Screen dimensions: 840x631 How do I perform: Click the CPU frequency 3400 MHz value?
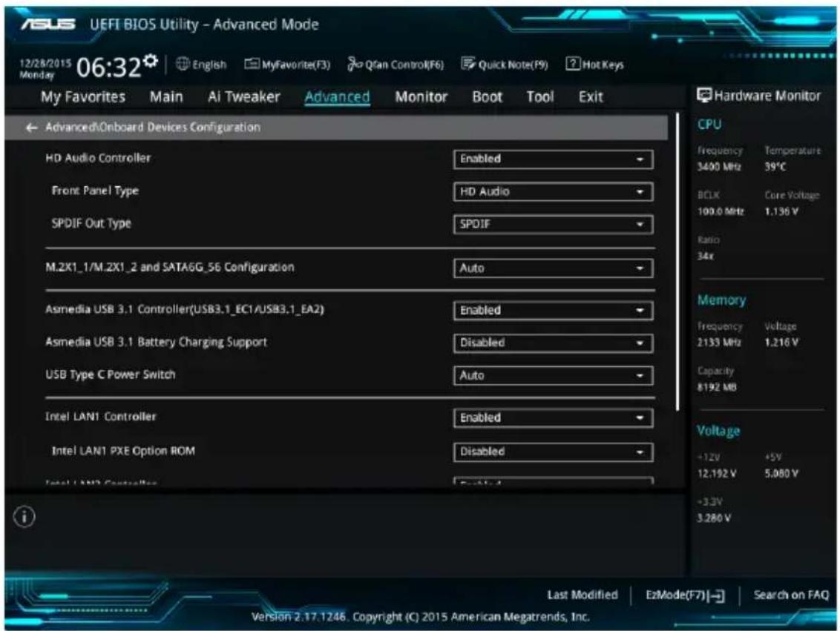[719, 167]
